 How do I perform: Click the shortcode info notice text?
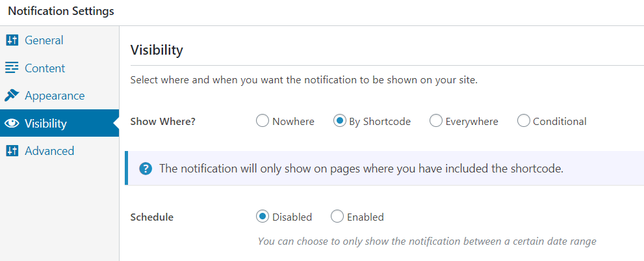click(x=361, y=169)
